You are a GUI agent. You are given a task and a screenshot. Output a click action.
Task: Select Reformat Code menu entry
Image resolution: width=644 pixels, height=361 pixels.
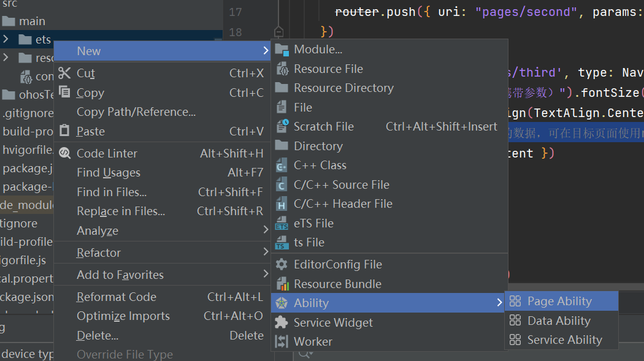click(162, 297)
